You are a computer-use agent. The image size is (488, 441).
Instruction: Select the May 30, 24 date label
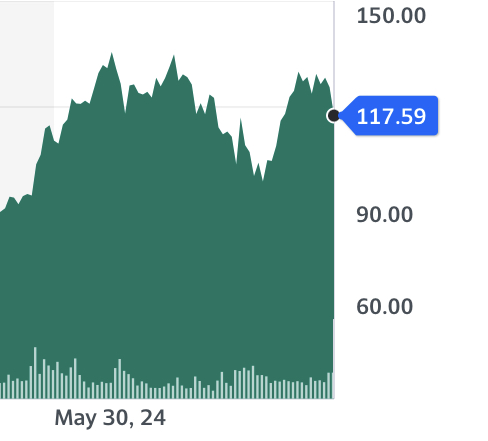click(x=110, y=418)
